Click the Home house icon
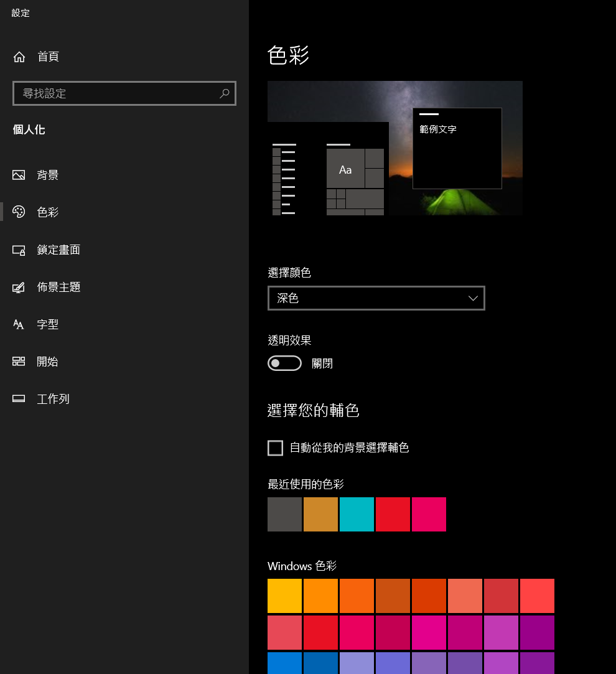This screenshot has width=616, height=674. (19, 57)
